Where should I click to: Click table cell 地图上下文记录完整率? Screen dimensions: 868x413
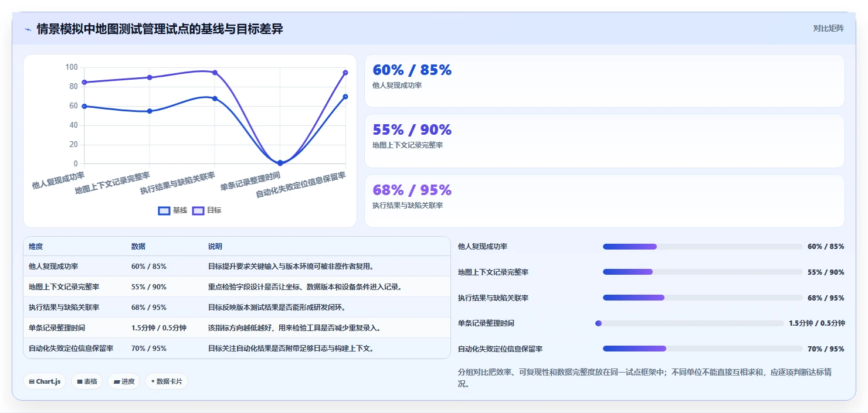point(64,286)
